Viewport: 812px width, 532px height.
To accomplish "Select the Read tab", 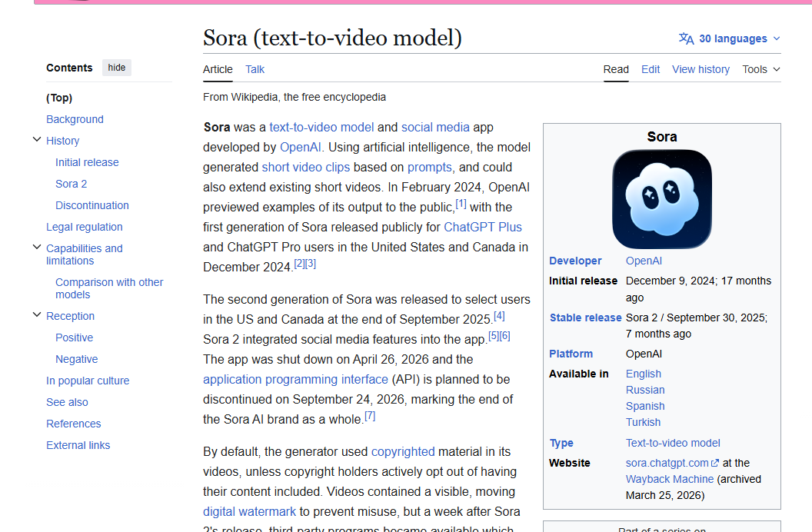I will tap(616, 69).
